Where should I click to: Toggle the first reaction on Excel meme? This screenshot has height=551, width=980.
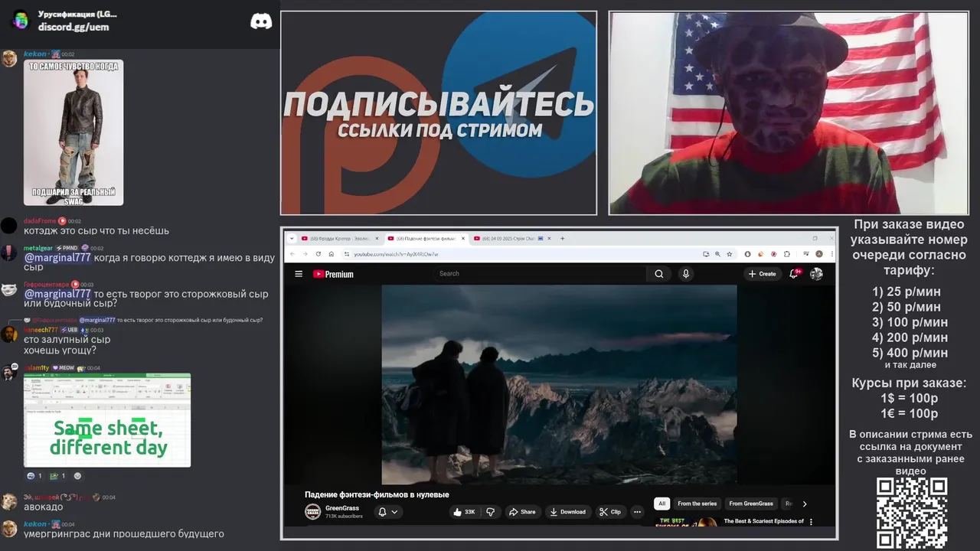34,476
